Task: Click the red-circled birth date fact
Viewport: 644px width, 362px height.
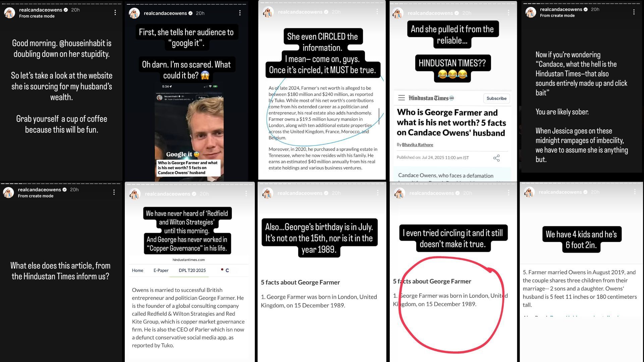Action: point(450,300)
